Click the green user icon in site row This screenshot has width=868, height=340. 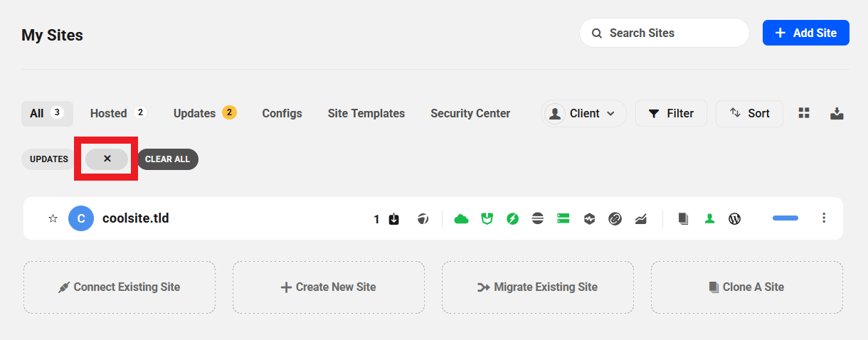coord(709,219)
